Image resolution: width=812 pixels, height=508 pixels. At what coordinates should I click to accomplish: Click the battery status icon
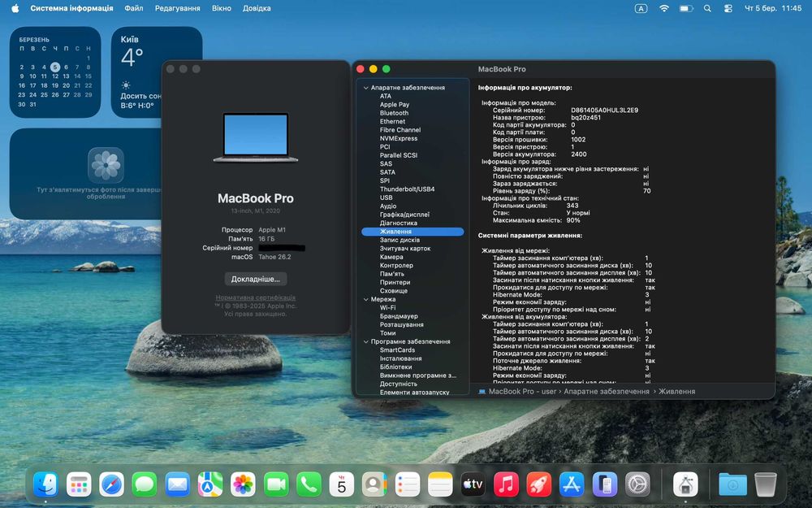point(686,8)
